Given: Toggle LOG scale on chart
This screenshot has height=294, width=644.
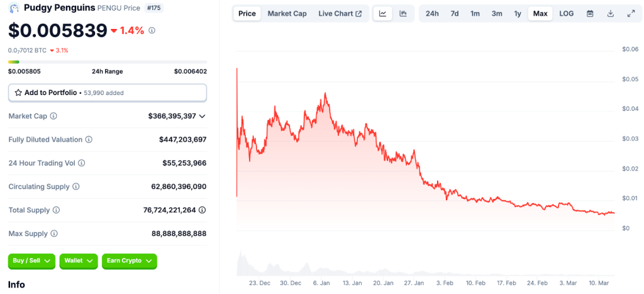Looking at the screenshot, I should click(x=567, y=13).
